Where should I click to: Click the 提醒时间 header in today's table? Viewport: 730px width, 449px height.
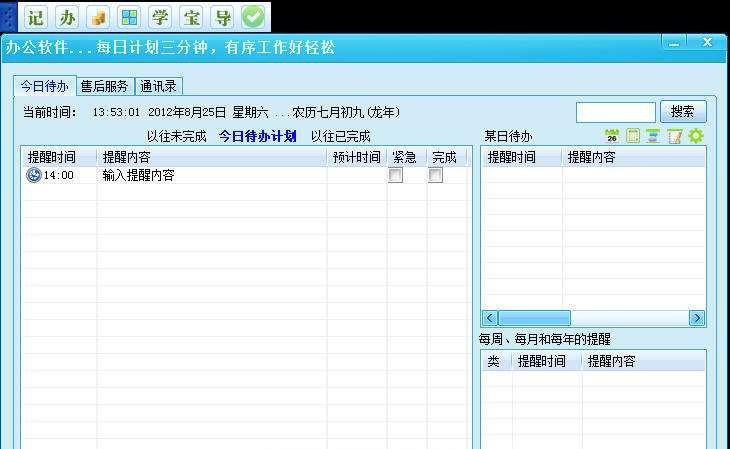tap(59, 157)
